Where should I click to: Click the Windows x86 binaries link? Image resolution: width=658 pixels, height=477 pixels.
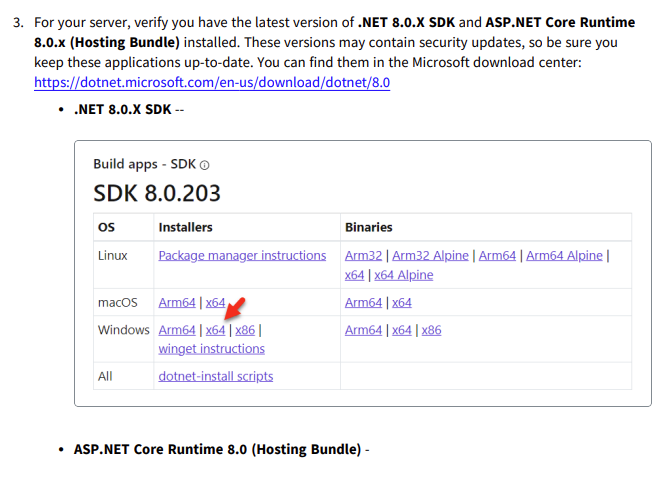[x=431, y=329]
